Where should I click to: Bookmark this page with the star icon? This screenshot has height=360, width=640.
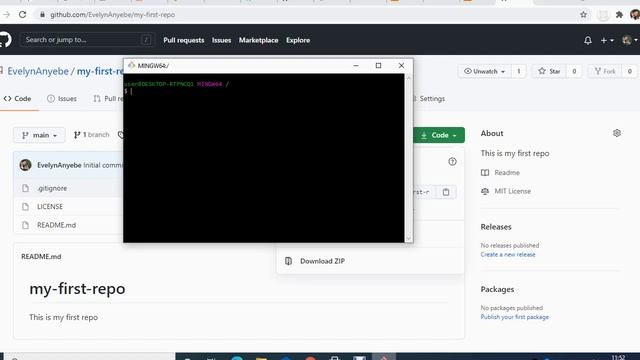pos(583,15)
